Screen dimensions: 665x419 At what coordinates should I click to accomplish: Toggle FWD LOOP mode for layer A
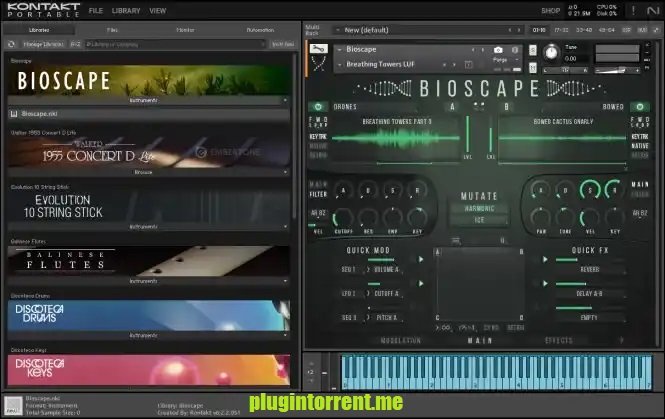[318, 122]
